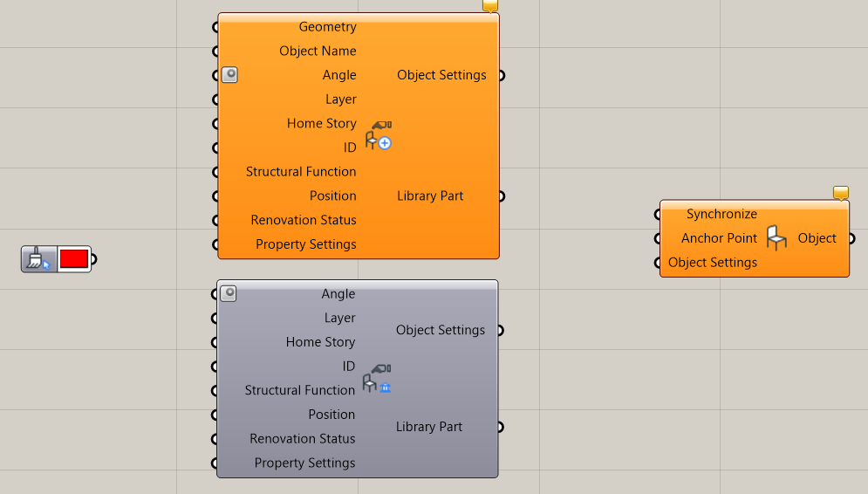Click the Library Part output on the orange component
The width and height of the screenshot is (868, 494).
[430, 196]
